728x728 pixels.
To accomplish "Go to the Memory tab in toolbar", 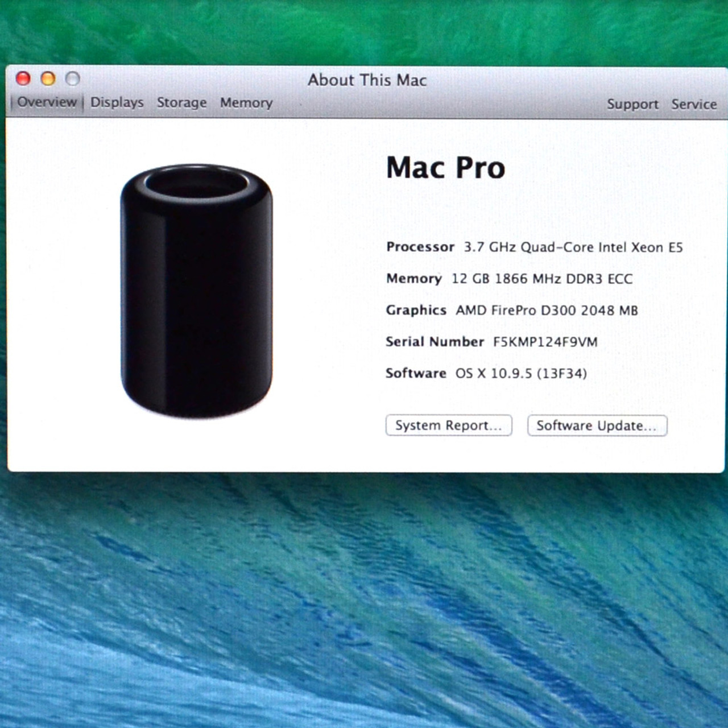I will 246,103.
